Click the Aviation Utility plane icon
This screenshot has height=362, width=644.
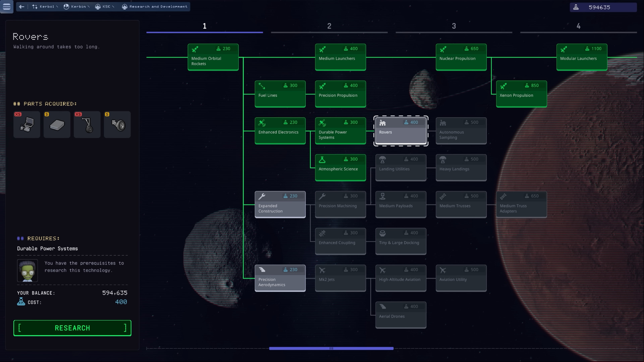(x=443, y=270)
